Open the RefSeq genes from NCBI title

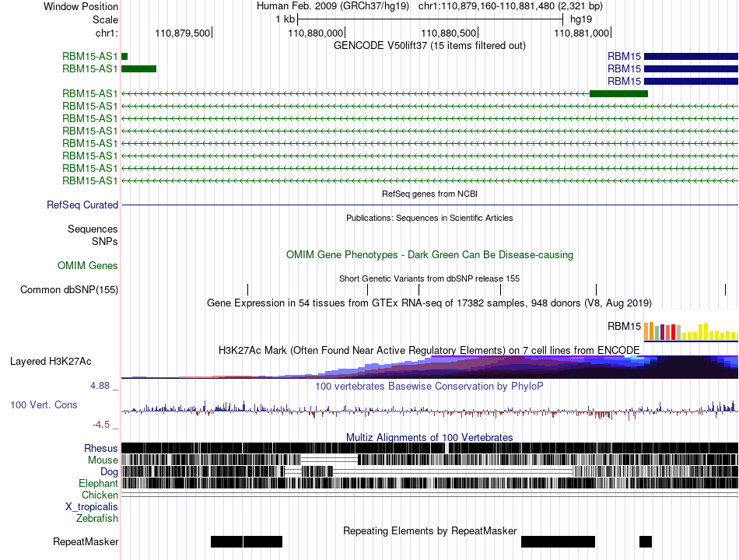tap(429, 194)
